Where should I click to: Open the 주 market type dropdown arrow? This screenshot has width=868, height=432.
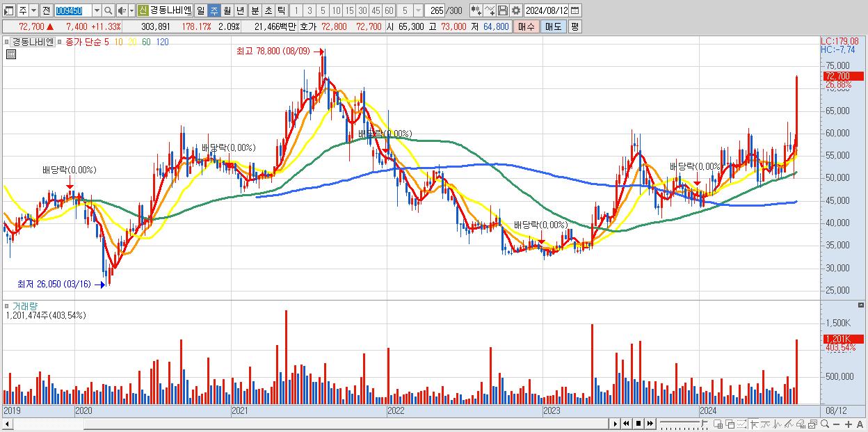(x=33, y=10)
